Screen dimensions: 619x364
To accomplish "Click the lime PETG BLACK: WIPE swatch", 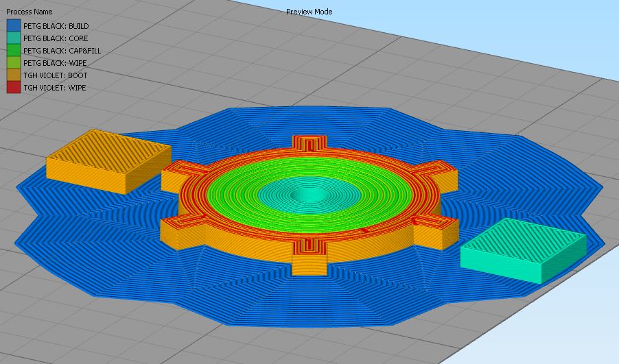I will click(14, 63).
